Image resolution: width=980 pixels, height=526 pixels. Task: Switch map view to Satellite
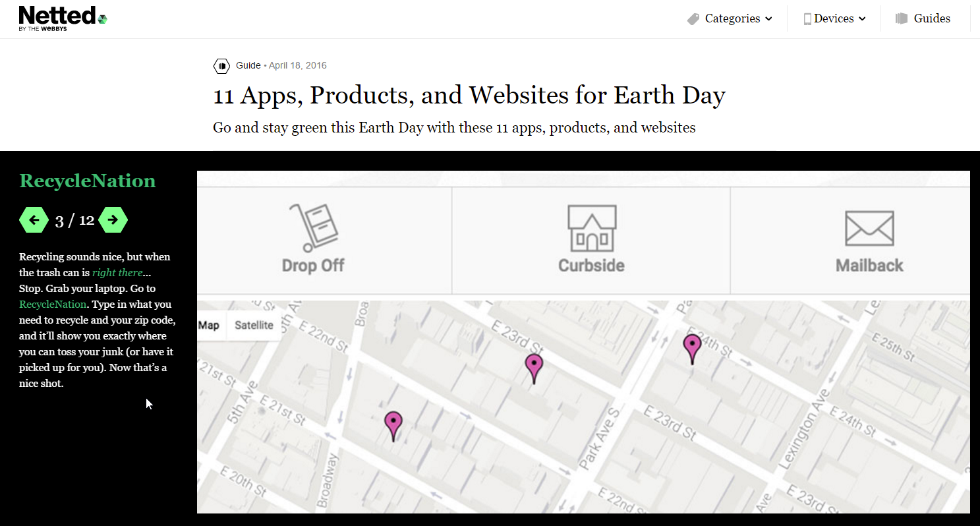click(x=254, y=326)
